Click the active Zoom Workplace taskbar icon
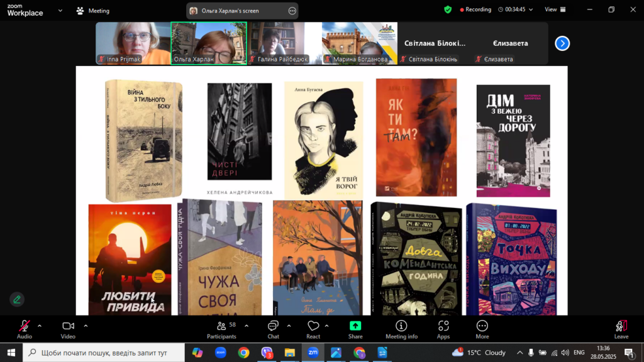 click(313, 353)
